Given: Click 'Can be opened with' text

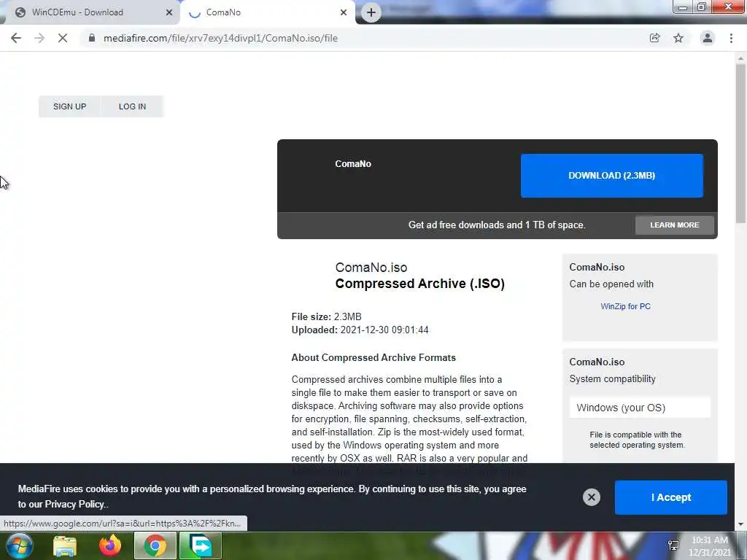Looking at the screenshot, I should (x=611, y=284).
